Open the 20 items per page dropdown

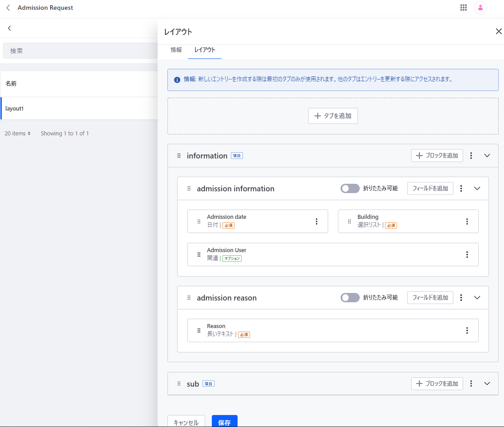coord(17,134)
